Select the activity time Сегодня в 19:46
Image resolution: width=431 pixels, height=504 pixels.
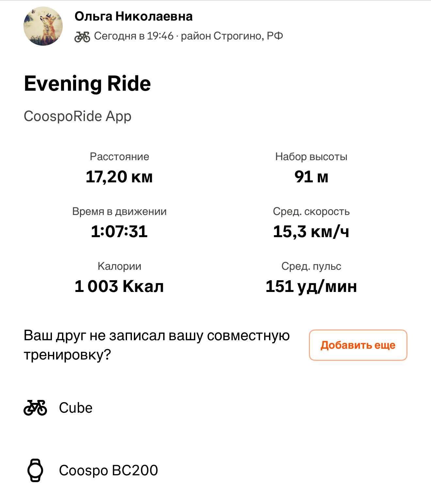coord(134,36)
